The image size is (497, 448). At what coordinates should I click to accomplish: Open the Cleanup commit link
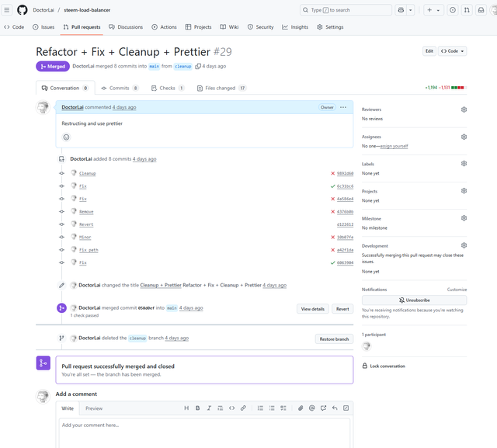click(88, 173)
